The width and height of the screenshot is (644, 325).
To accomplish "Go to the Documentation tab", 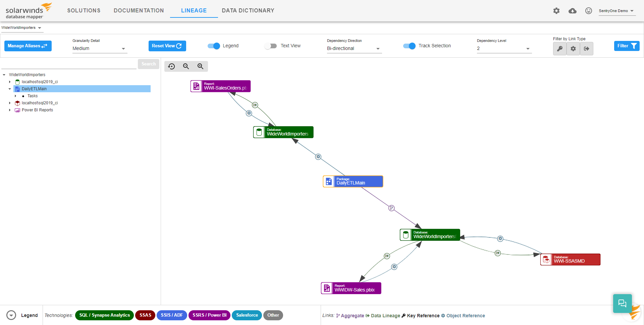I will [x=139, y=11].
